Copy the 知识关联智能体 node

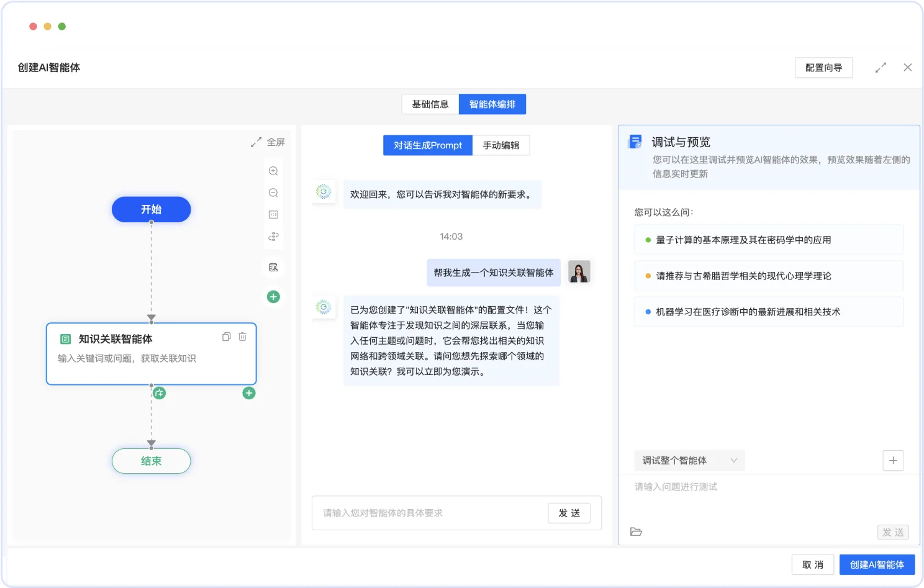[x=226, y=337]
